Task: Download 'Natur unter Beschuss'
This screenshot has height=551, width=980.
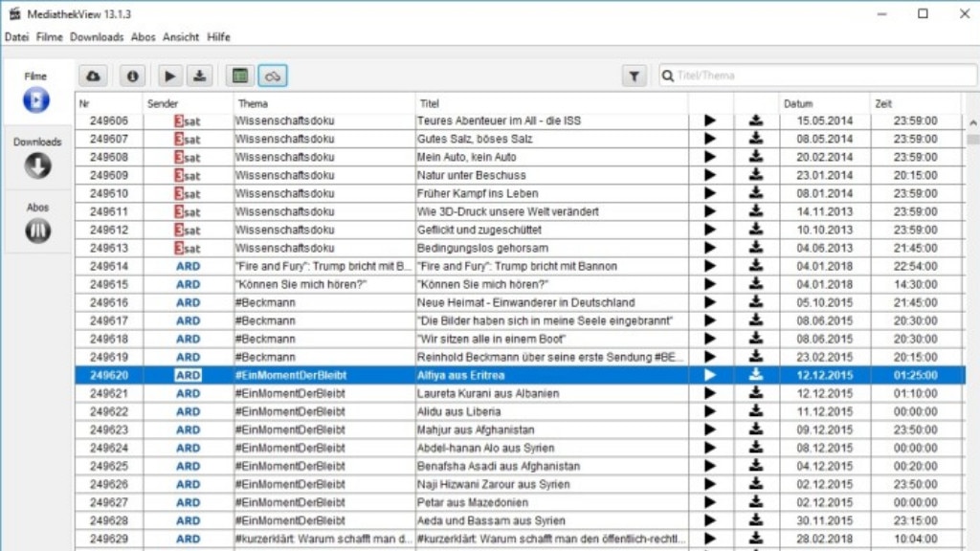Action: tap(756, 175)
